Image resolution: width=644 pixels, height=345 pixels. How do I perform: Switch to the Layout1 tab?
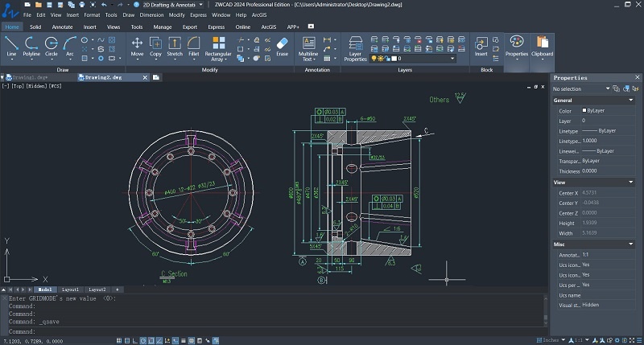point(70,290)
